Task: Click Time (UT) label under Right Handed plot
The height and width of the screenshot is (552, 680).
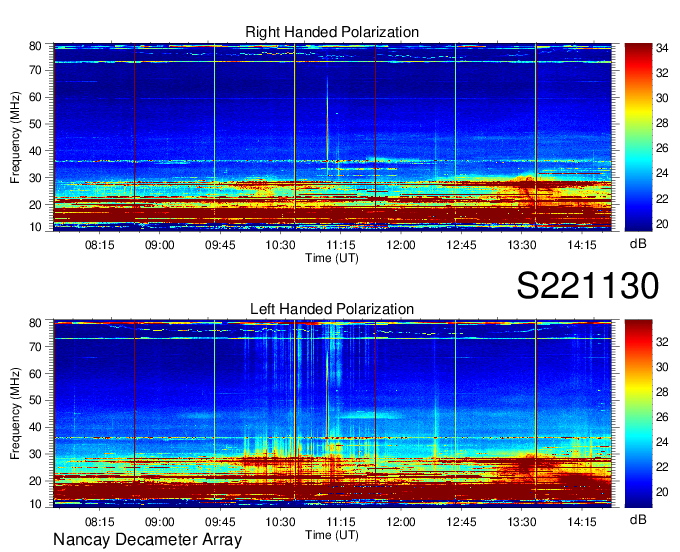Action: pos(332,258)
